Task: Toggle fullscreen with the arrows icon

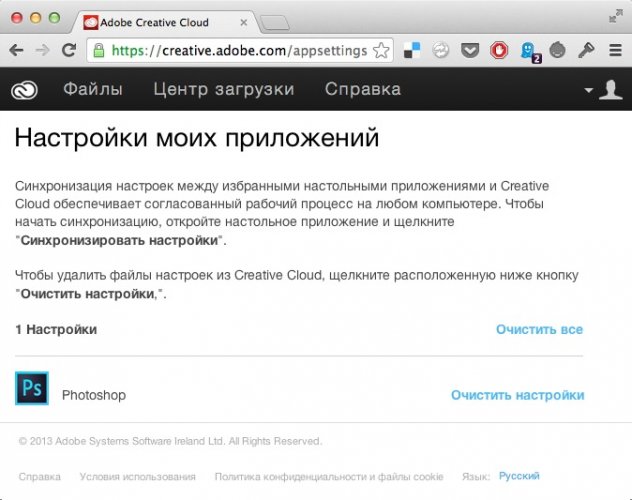Action: pos(615,17)
